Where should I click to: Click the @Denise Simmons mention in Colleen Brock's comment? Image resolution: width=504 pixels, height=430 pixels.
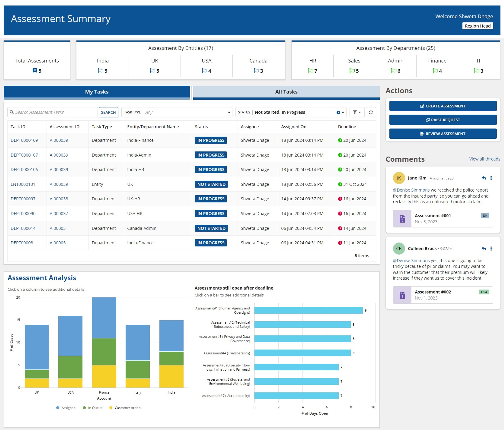(411, 261)
